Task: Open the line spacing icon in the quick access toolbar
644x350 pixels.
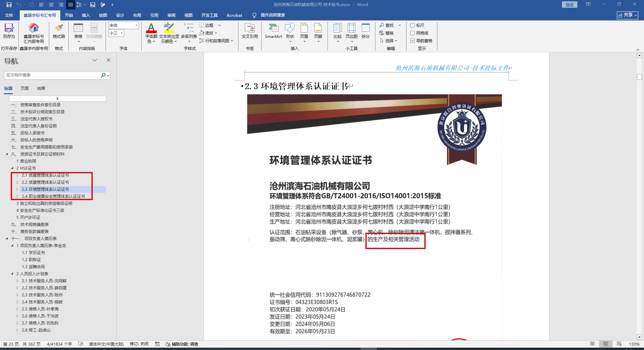Action: point(79,5)
